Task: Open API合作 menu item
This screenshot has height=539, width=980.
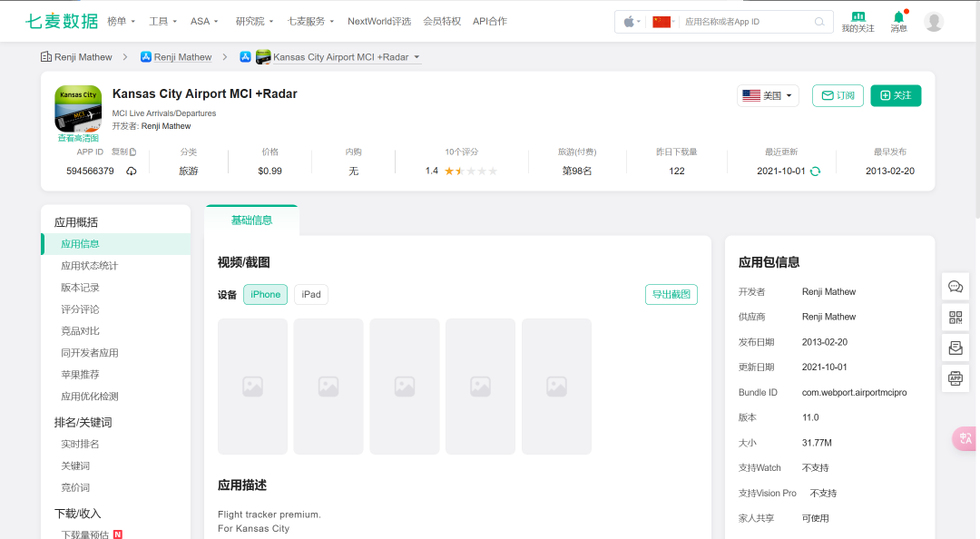Action: [x=490, y=21]
